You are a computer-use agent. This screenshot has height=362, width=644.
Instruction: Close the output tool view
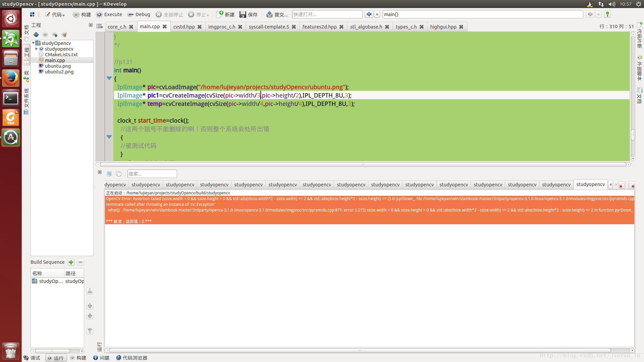[x=100, y=172]
